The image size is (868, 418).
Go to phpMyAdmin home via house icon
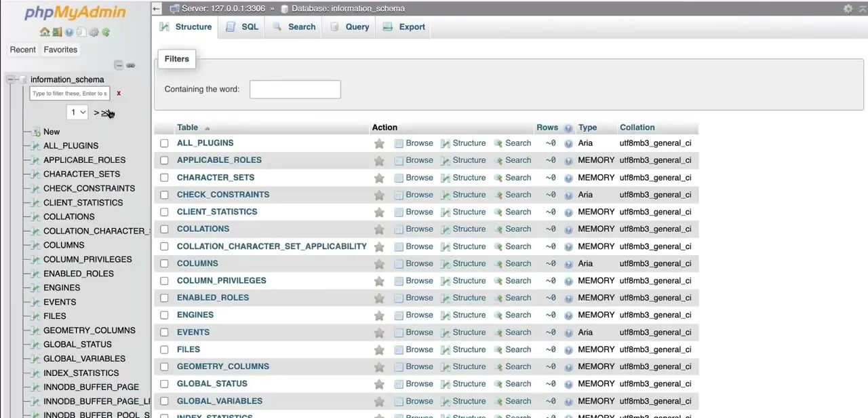click(x=45, y=32)
